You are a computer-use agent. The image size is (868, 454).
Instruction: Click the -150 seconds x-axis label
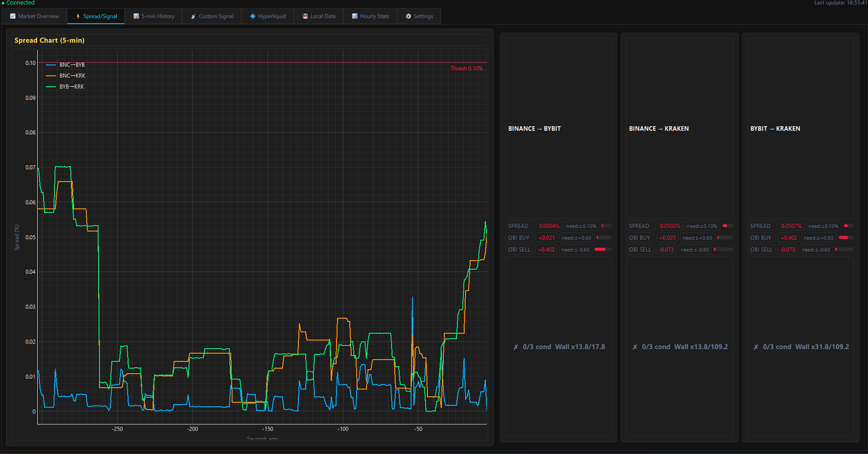click(268, 429)
